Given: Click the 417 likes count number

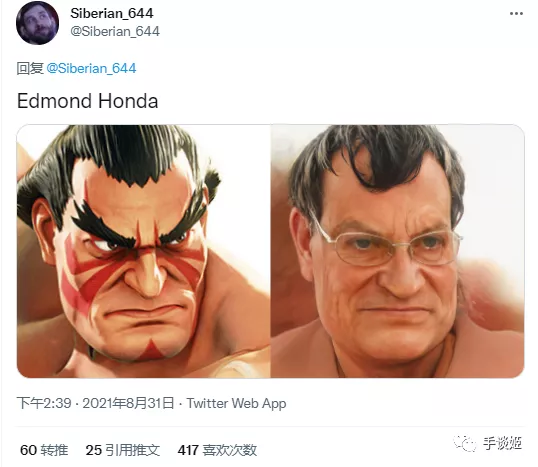Looking at the screenshot, I should point(188,450).
